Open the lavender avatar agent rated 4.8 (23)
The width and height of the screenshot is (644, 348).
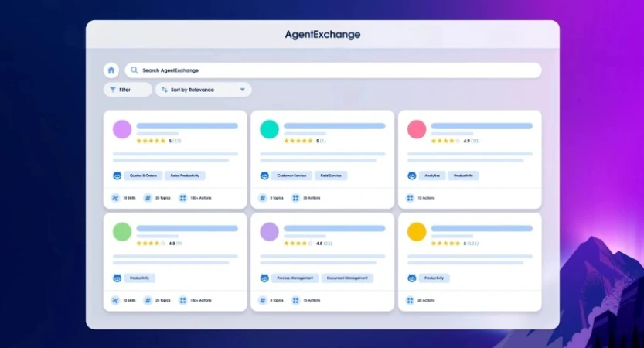[x=269, y=231]
